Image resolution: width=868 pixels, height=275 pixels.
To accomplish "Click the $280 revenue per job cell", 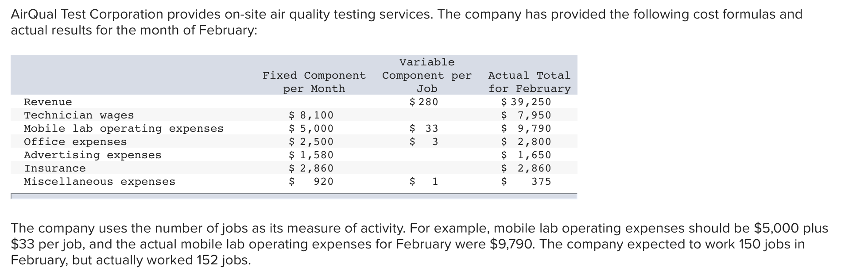I will 424,102.
